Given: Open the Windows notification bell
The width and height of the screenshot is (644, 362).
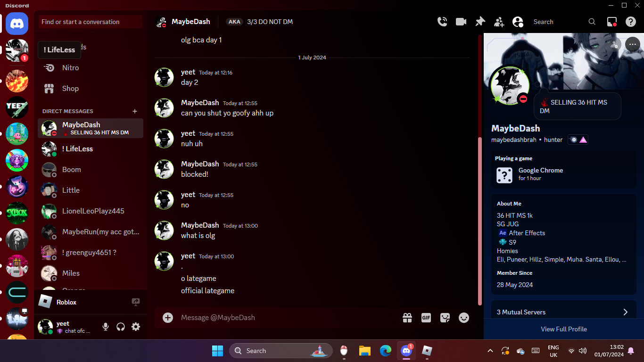Looking at the screenshot, I should click(x=631, y=351).
